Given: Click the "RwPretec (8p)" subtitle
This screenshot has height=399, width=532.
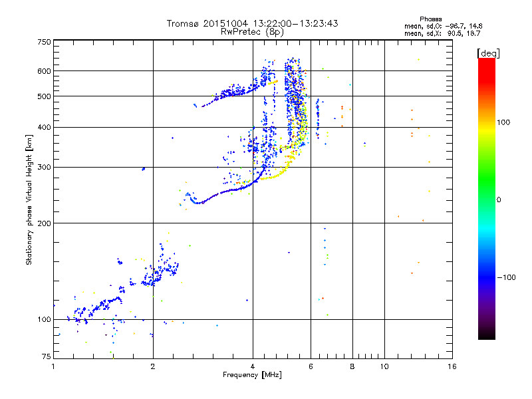Looking at the screenshot, I should tap(252, 32).
